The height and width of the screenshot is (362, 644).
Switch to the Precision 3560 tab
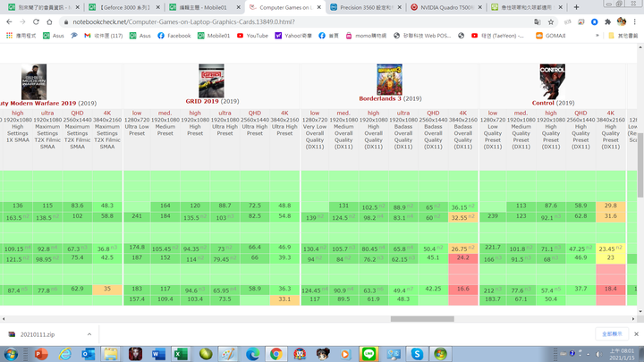(366, 7)
